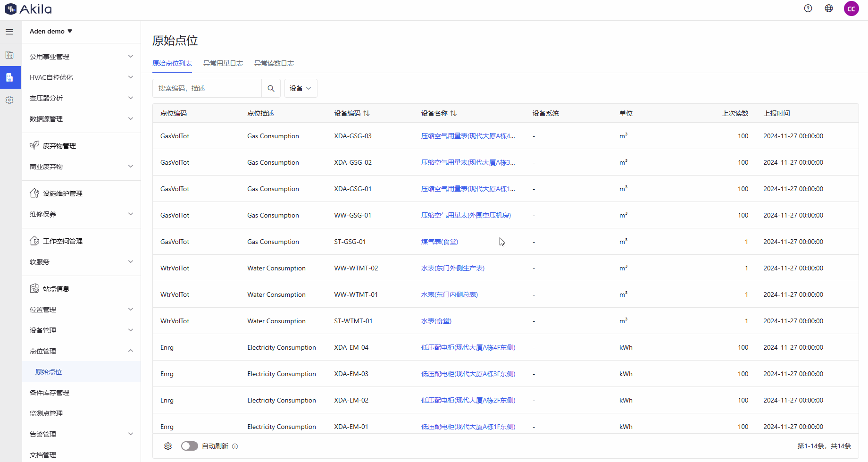868x462 pixels.
Task: Open 压缩空气用量表(外围空压机房) link
Action: click(466, 215)
